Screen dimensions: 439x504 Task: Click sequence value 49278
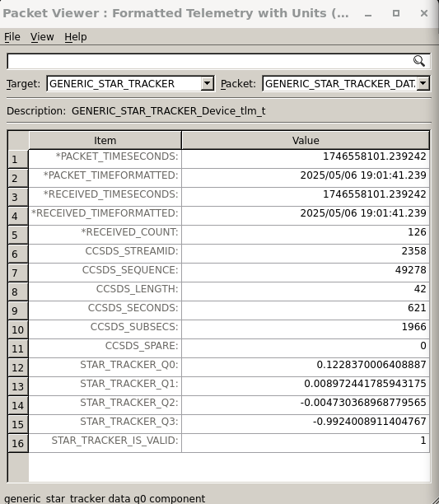(411, 270)
